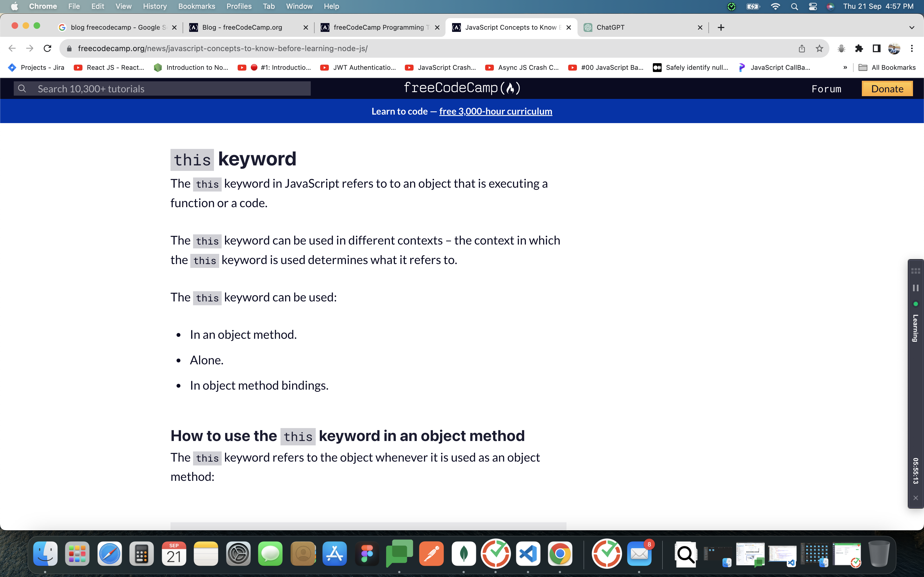Bookmark this page via the star icon
The width and height of the screenshot is (924, 577).
coord(820,48)
